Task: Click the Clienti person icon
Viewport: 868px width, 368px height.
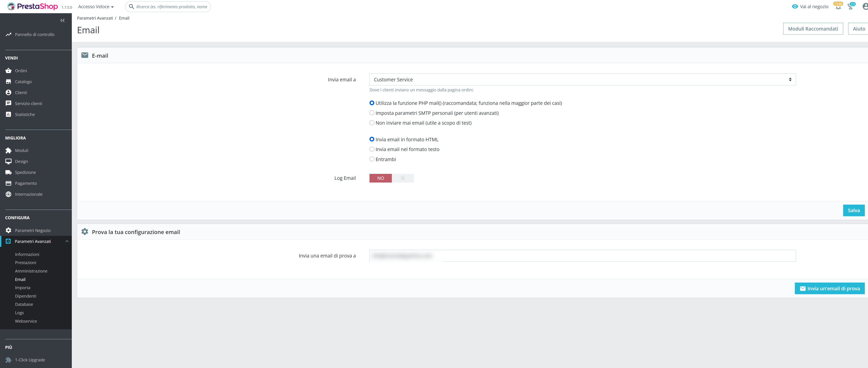Action: (x=8, y=92)
